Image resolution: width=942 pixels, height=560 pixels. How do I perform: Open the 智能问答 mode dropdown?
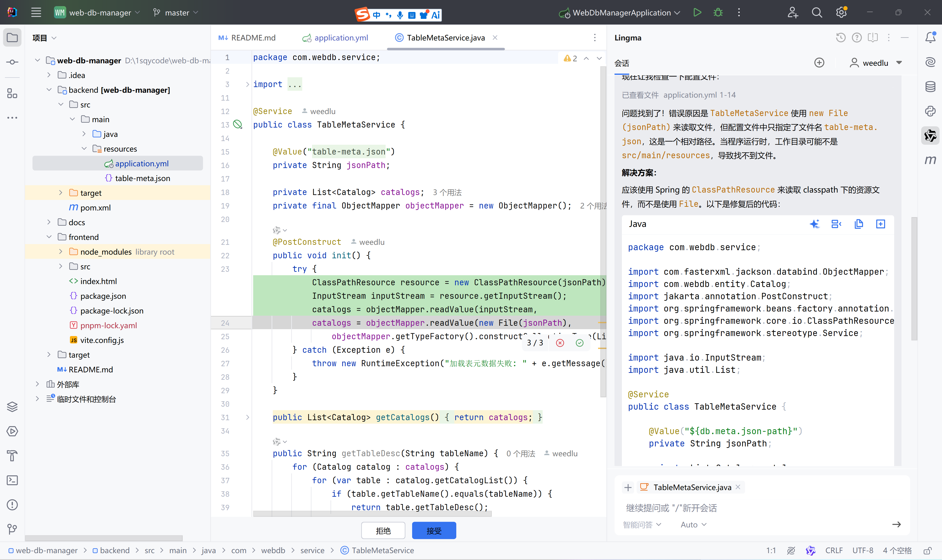(641, 524)
